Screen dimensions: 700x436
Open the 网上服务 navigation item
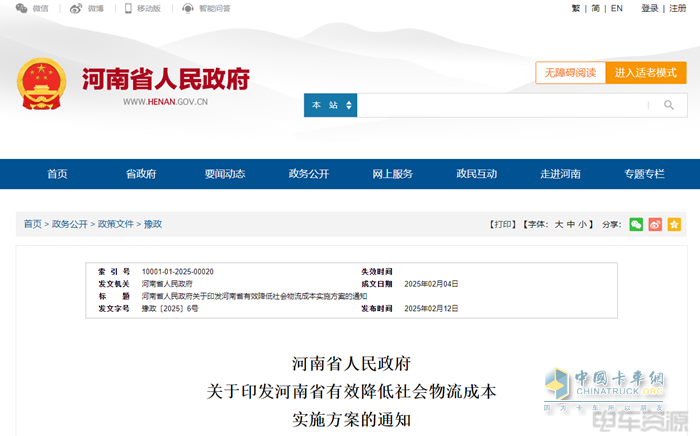pos(393,174)
